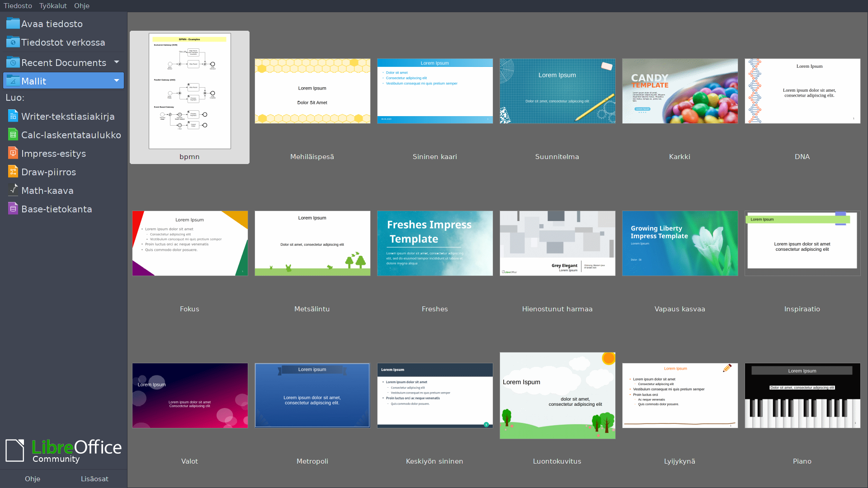Click the Lisäosat button
The height and width of the screenshot is (488, 868).
94,479
